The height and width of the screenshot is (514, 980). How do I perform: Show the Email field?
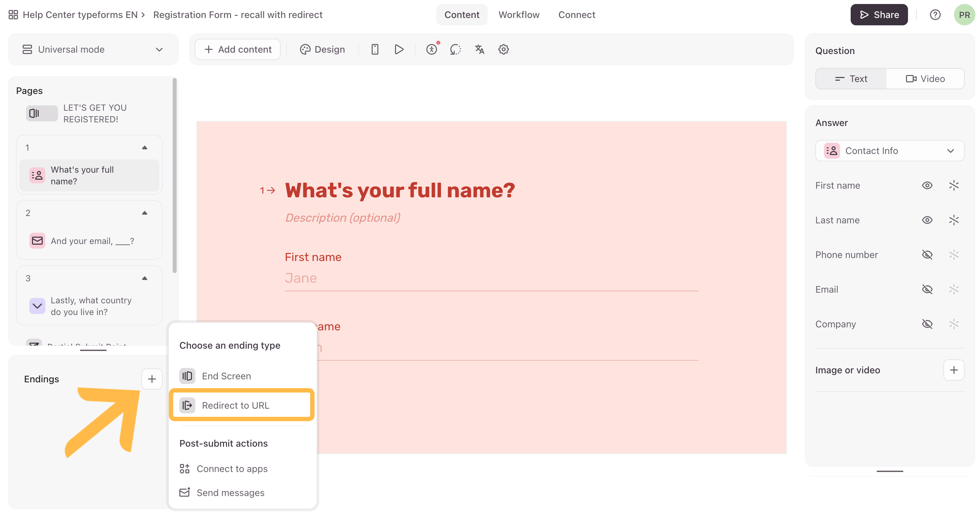927,290
